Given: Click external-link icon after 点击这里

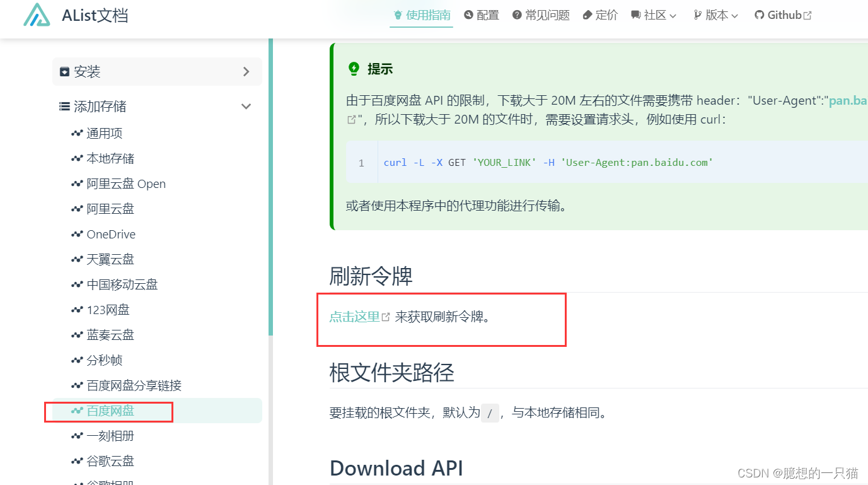Looking at the screenshot, I should (386, 317).
